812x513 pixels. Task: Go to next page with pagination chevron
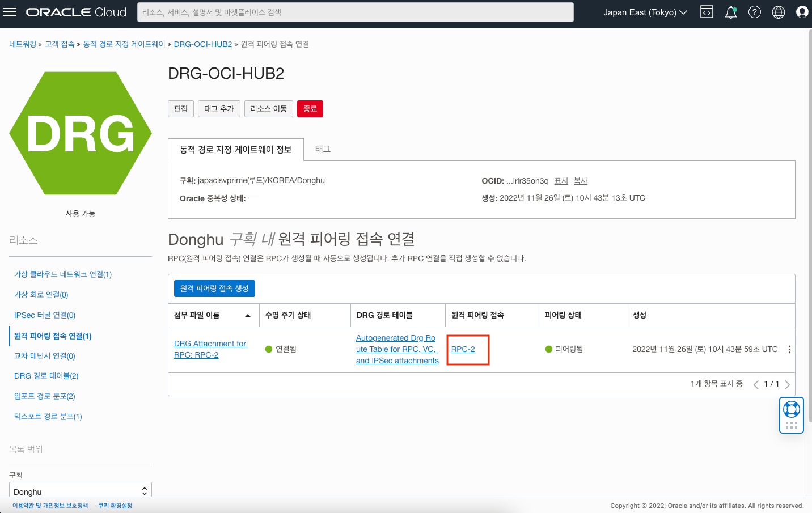[x=788, y=384]
